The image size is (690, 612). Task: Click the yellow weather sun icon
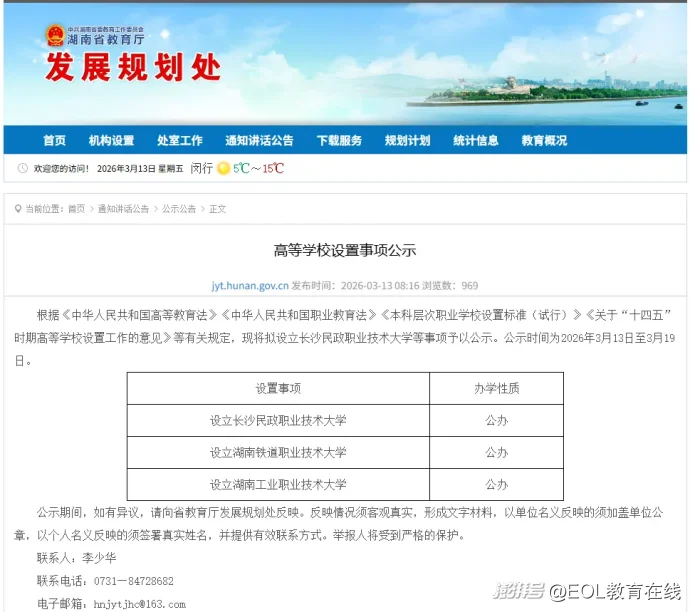point(223,169)
